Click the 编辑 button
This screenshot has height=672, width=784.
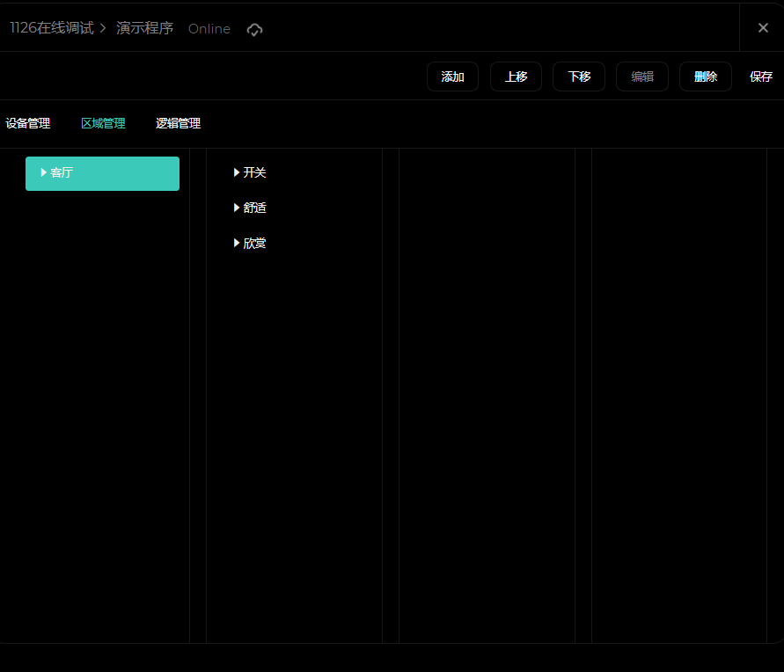642,77
